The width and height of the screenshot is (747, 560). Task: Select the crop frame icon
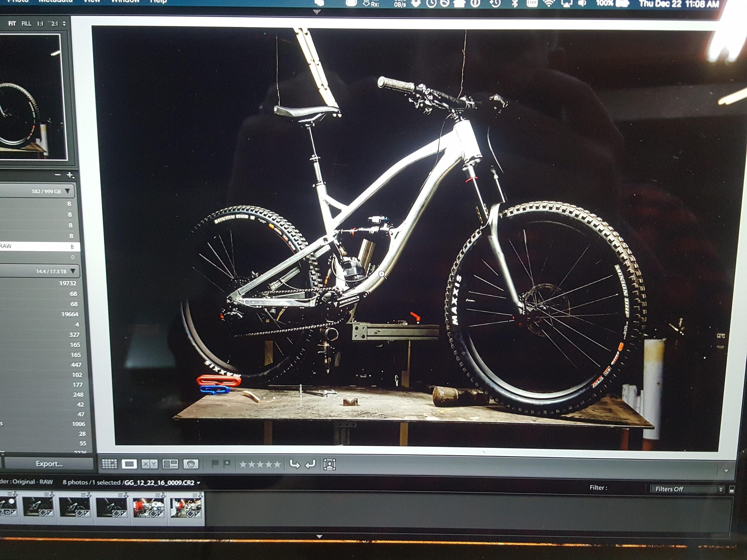[330, 465]
